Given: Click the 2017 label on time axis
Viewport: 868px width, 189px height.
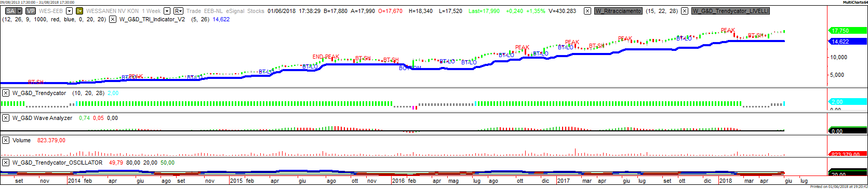Looking at the screenshot, I should coord(563,181).
